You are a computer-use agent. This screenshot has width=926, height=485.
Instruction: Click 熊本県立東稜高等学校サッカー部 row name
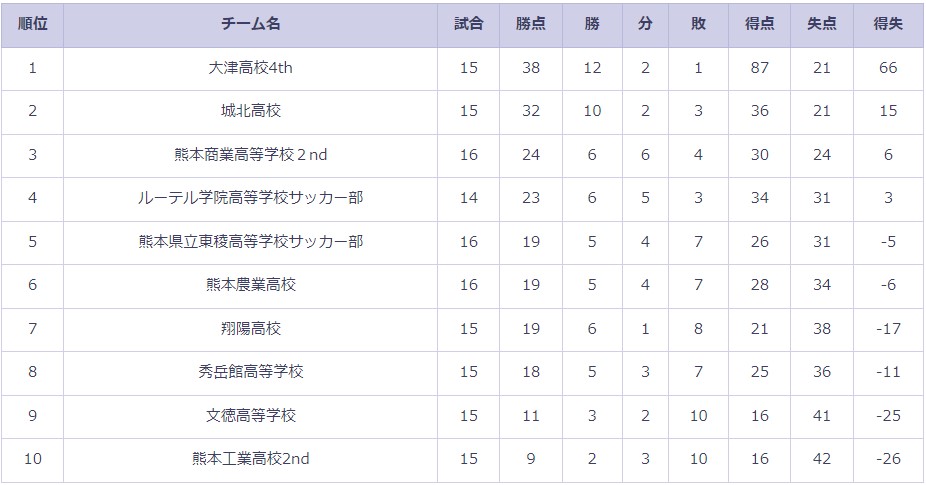(x=250, y=242)
